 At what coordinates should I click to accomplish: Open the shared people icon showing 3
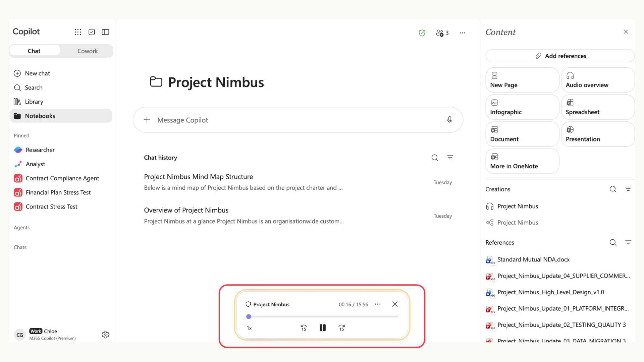[442, 33]
